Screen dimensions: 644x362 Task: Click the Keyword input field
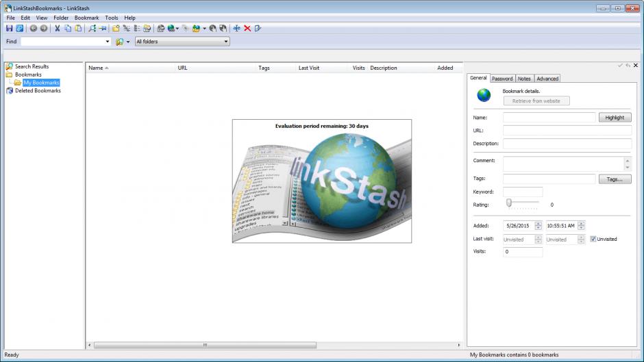tap(523, 192)
